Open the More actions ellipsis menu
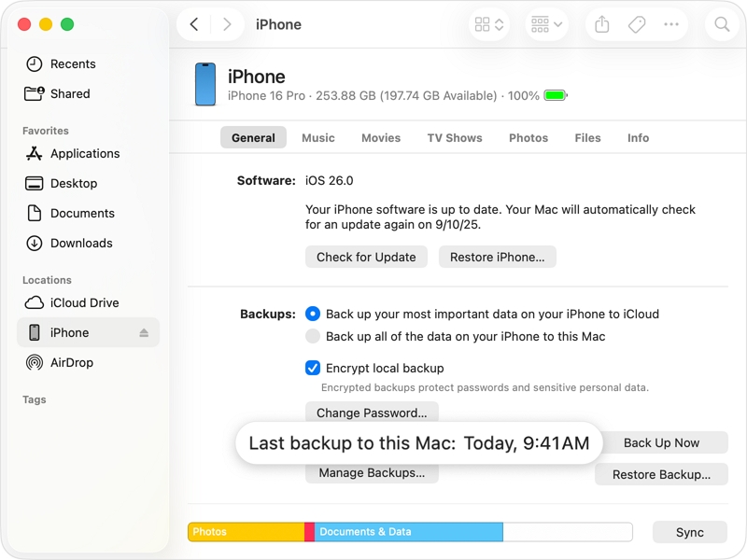Screen dimensions: 747x560 [670, 24]
